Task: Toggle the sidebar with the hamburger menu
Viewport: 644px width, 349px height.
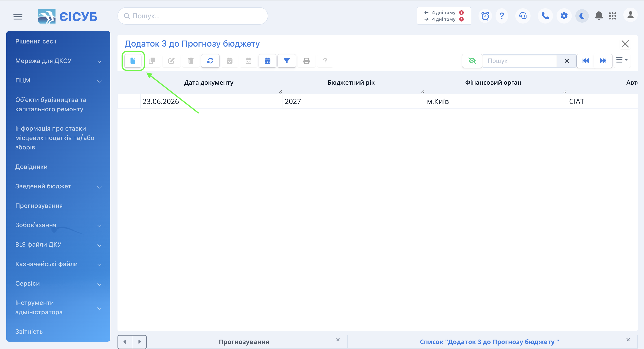Action: point(18,17)
